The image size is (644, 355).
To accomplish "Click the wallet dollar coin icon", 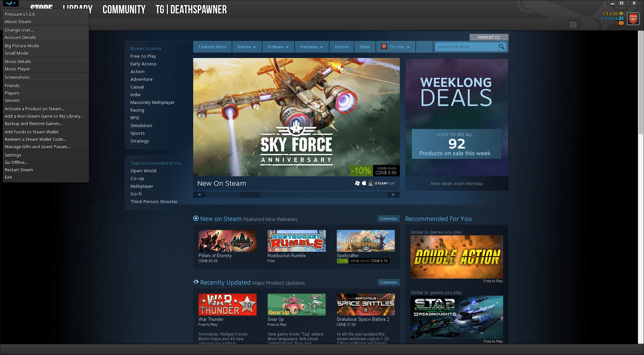I will coord(621,14).
